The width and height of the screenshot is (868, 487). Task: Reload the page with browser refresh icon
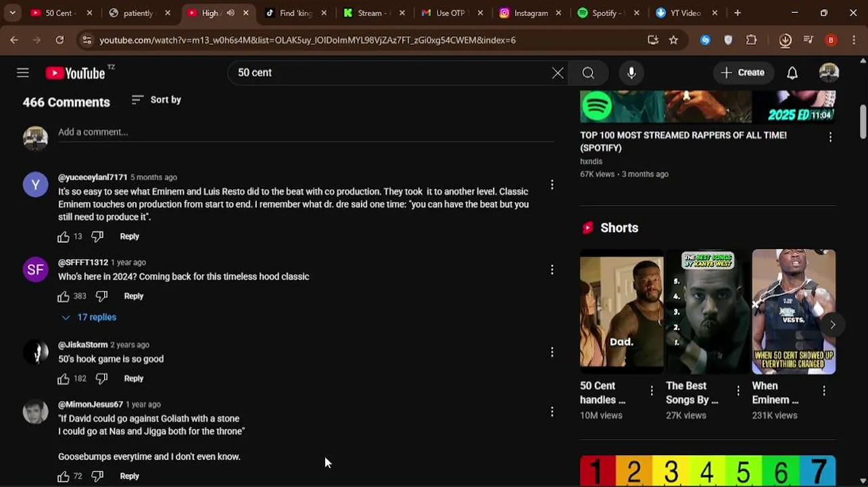(59, 41)
